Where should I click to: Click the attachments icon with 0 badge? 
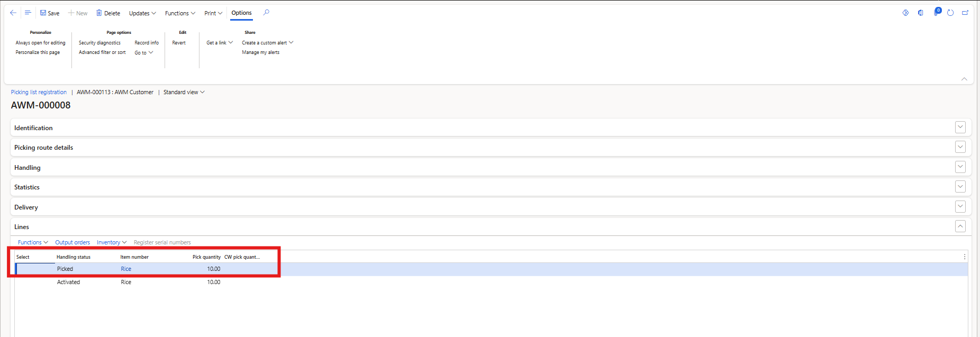[936, 12]
